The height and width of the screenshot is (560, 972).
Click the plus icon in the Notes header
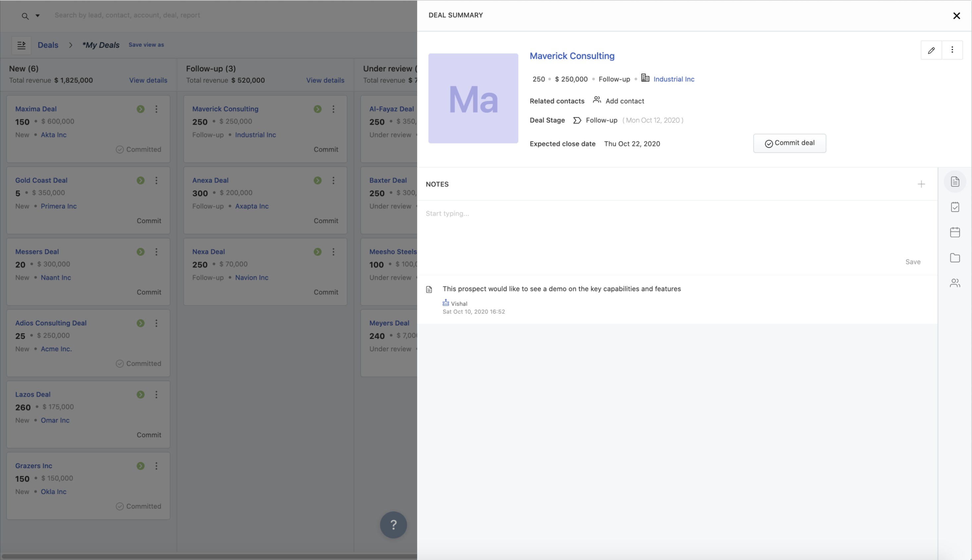[921, 184]
